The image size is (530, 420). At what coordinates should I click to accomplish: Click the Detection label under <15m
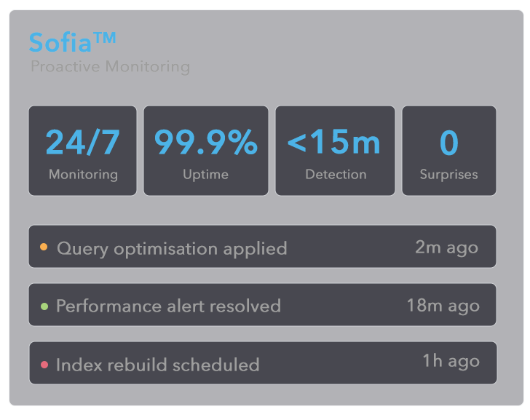point(336,175)
